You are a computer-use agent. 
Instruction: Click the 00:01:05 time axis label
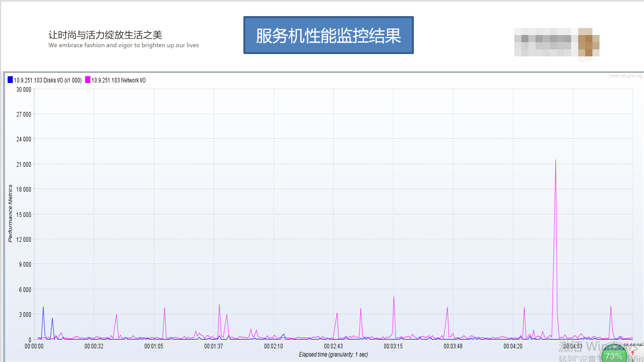[x=154, y=346]
